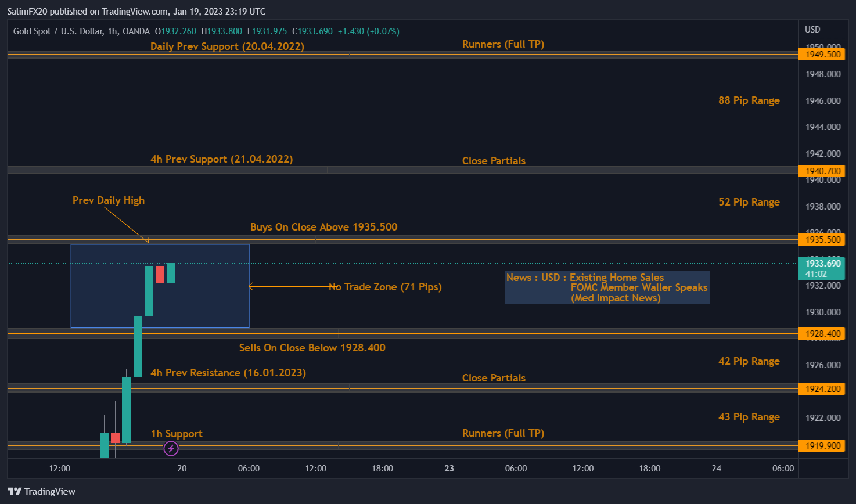Click the Prev Daily High arrow annotation
Viewport: 856px width, 504px height.
point(108,200)
